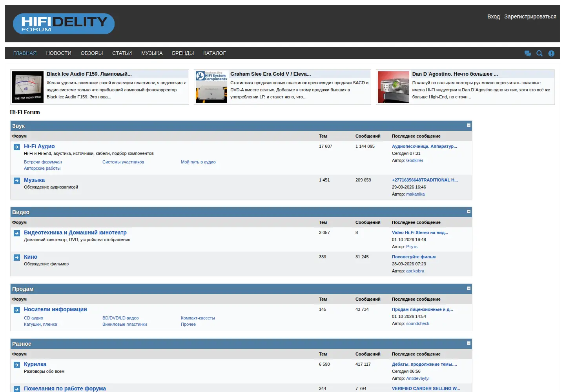Collapse the Видео category
The height and width of the screenshot is (392, 565).
(x=468, y=212)
